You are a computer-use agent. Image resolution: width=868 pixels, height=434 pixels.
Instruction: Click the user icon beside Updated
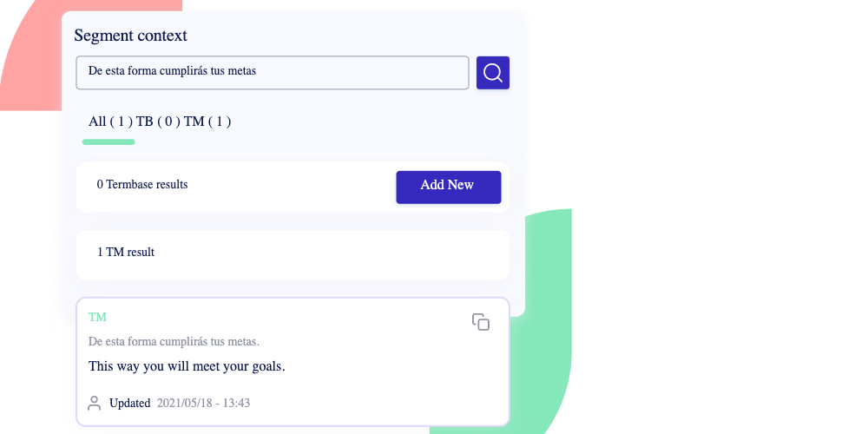[94, 403]
